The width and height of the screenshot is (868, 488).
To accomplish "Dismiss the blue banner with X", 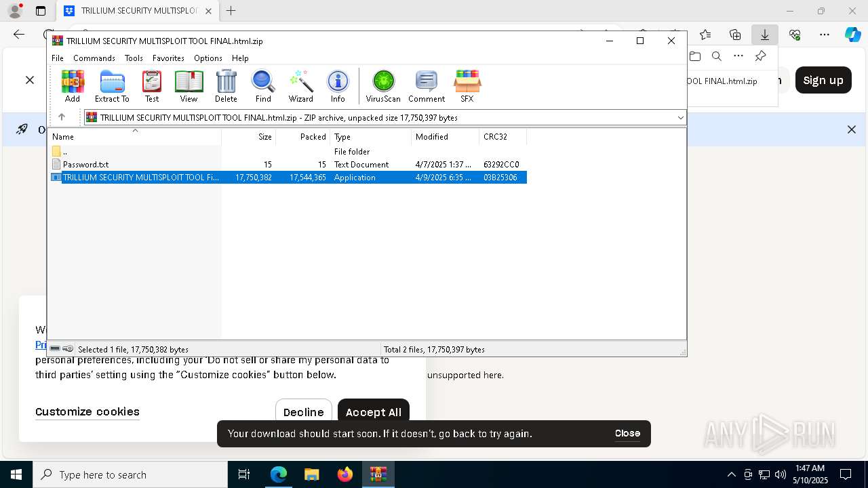I will [x=852, y=129].
